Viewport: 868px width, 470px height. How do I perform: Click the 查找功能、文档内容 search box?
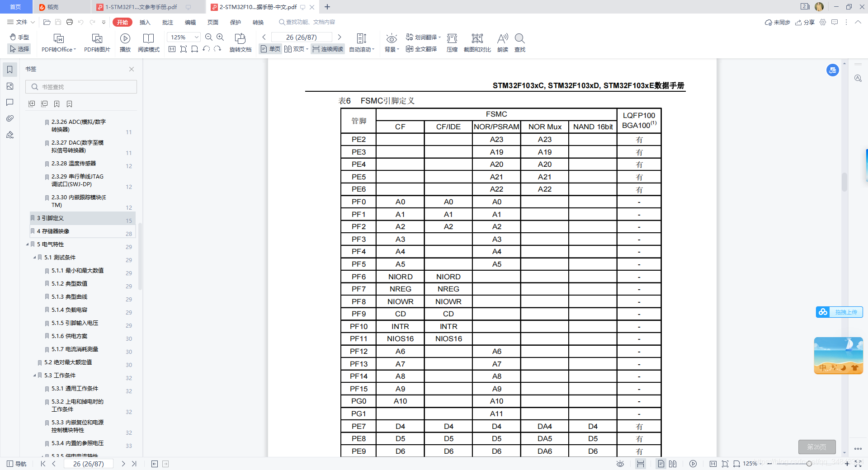307,22
